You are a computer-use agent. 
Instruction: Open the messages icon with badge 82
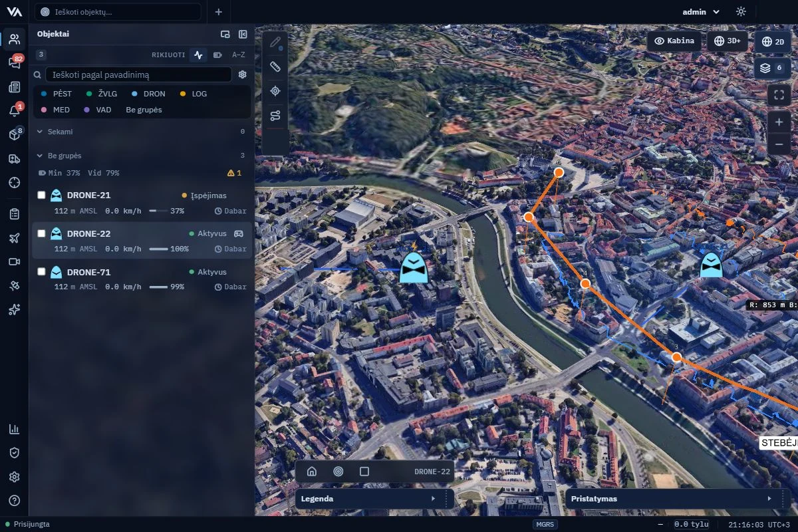[x=14, y=63]
